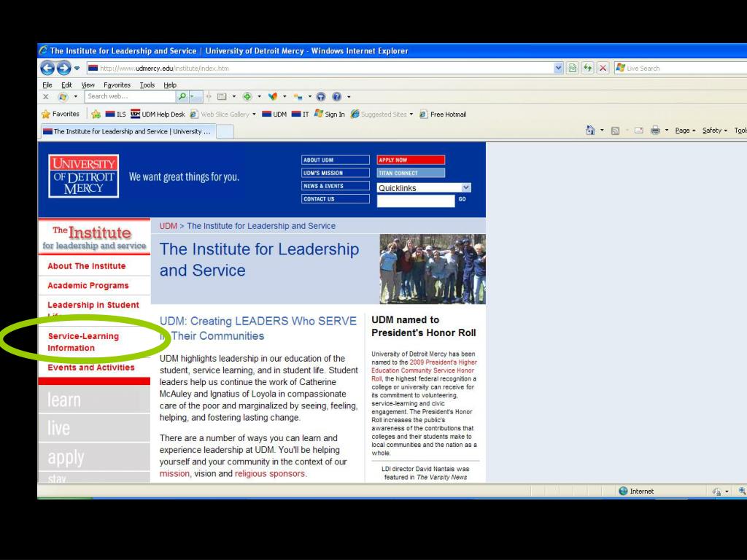Click the CONTACT US button

click(336, 199)
